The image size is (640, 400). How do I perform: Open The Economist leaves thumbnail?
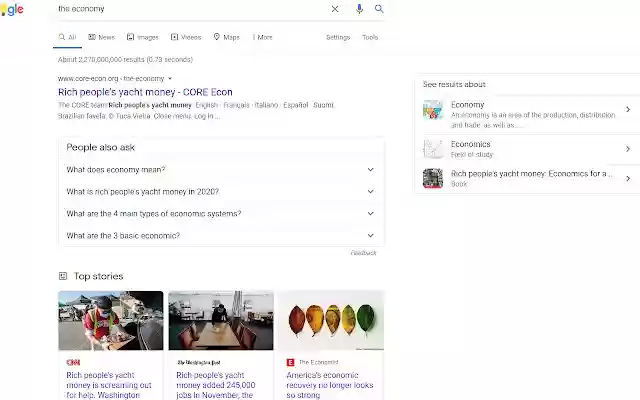coord(331,320)
